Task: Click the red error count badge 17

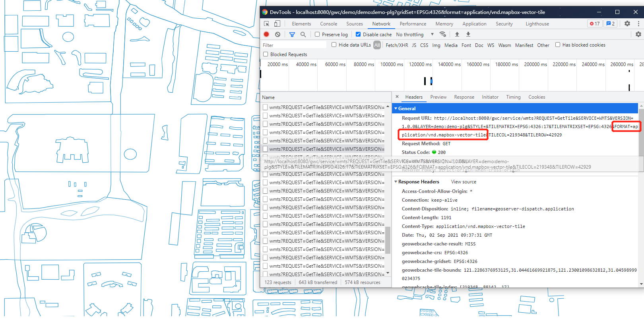Action: (595, 24)
